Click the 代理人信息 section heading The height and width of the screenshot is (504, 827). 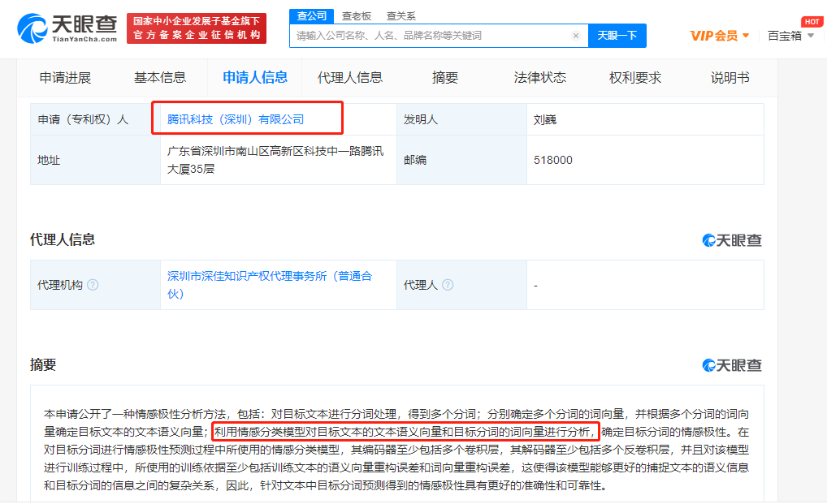tap(63, 239)
